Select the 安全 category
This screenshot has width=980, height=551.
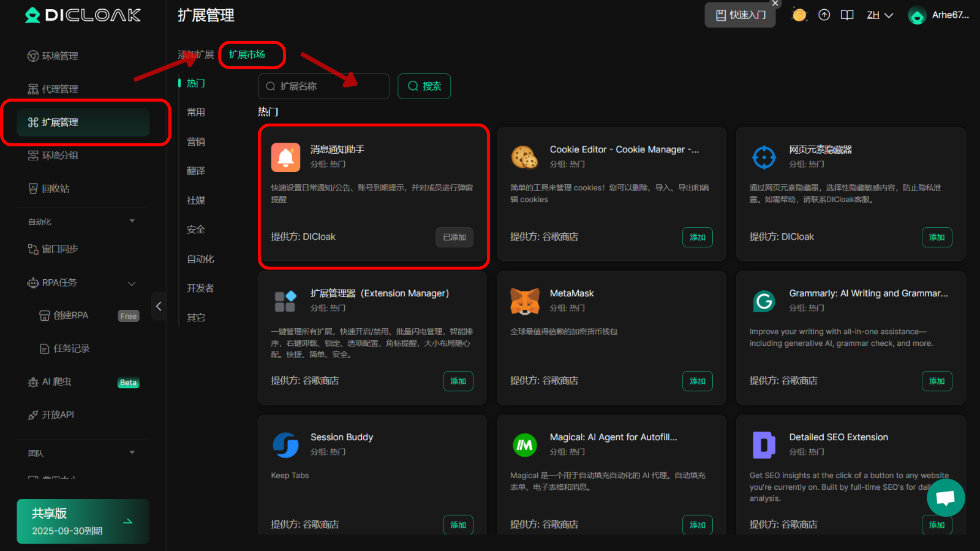(x=196, y=230)
